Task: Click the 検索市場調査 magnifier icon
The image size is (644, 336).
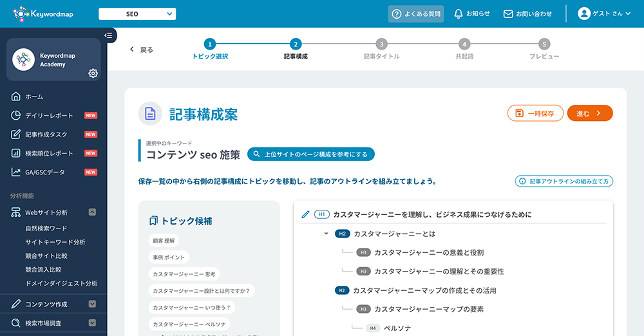Action: pyautogui.click(x=15, y=323)
